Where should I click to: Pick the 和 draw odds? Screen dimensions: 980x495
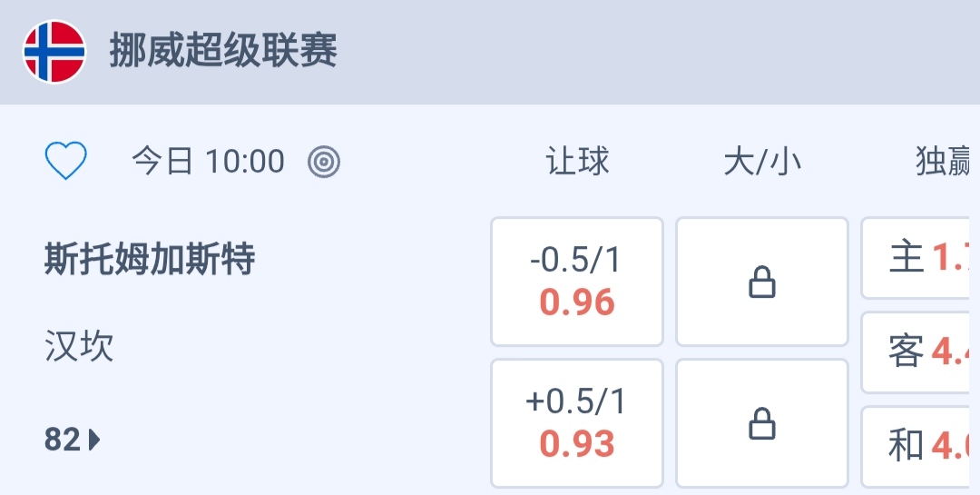click(922, 446)
